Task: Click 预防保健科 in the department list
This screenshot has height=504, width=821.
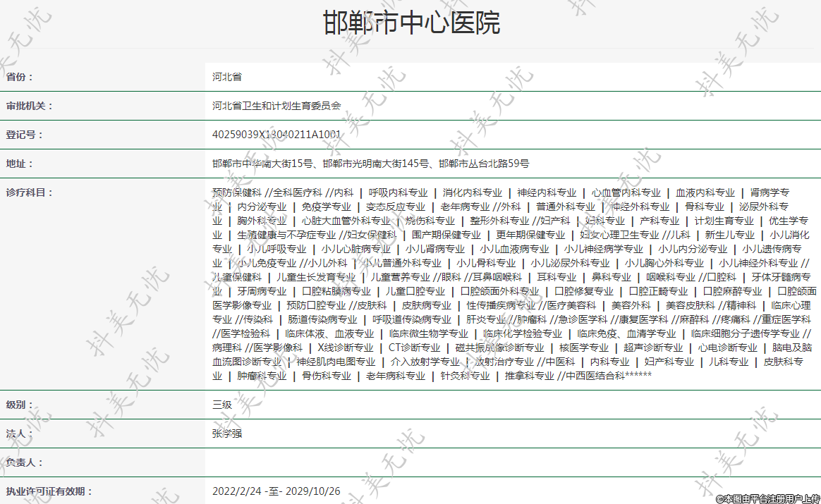Action: (237, 192)
